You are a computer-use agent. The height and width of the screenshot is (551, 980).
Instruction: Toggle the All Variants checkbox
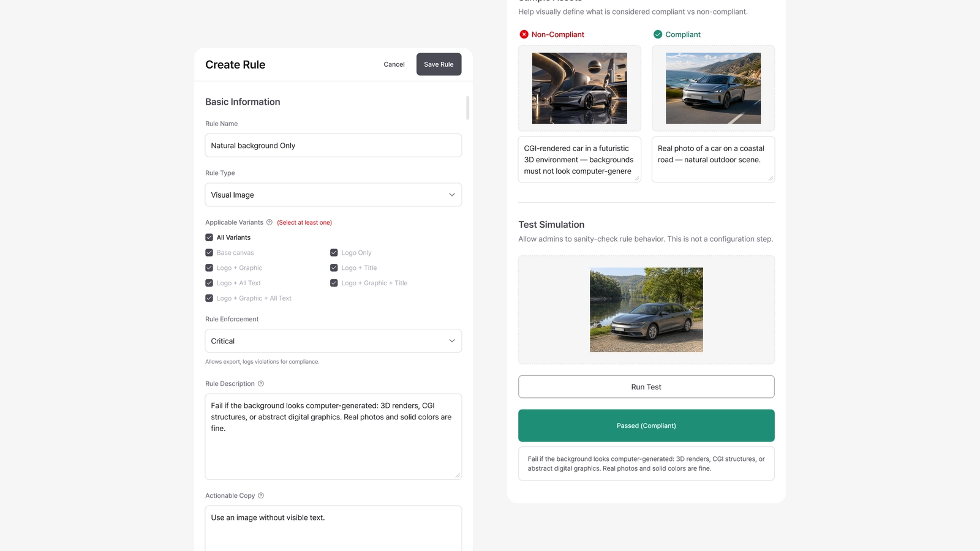tap(209, 238)
